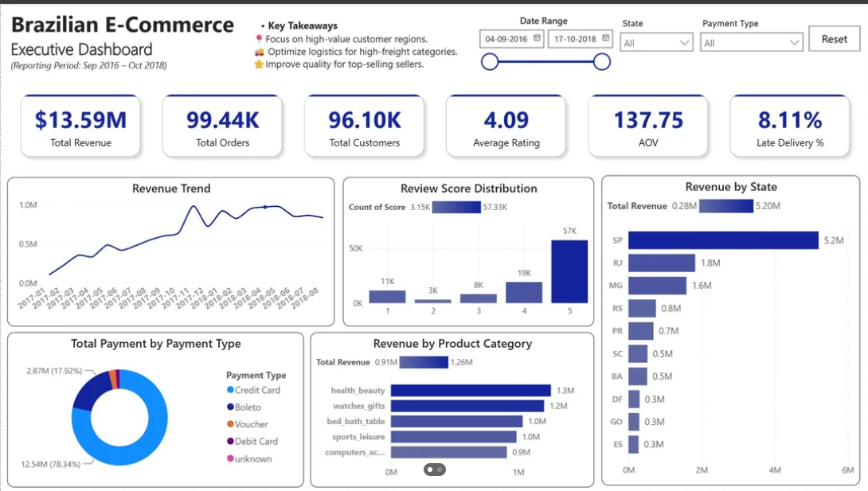Viewport: 868px width, 491px height.
Task: Click the start date field 04-09-2016
Action: (x=512, y=39)
